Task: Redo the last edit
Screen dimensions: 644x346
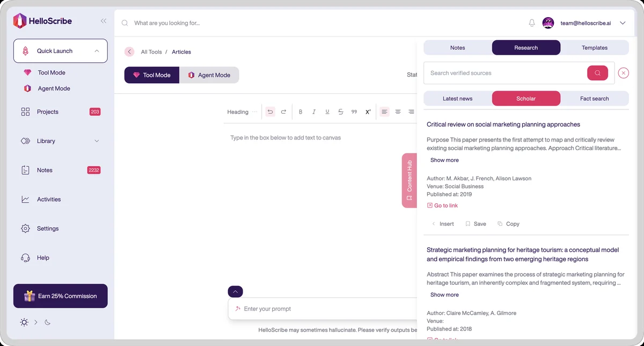Action: coord(283,112)
